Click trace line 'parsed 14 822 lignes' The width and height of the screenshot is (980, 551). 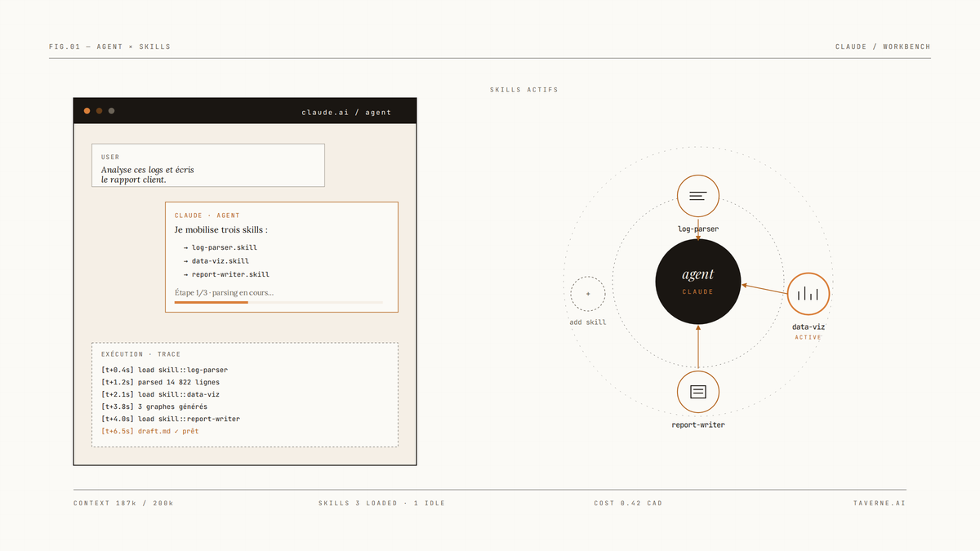pos(160,382)
